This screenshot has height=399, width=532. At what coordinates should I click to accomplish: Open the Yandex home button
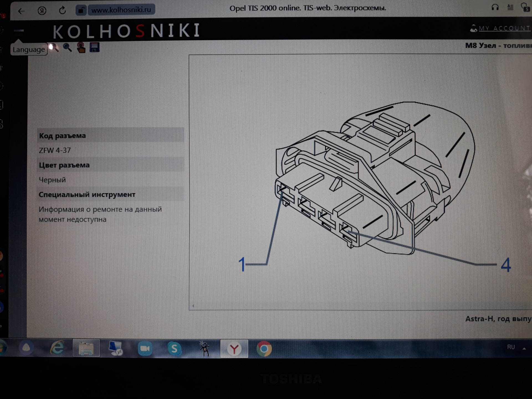[42, 11]
